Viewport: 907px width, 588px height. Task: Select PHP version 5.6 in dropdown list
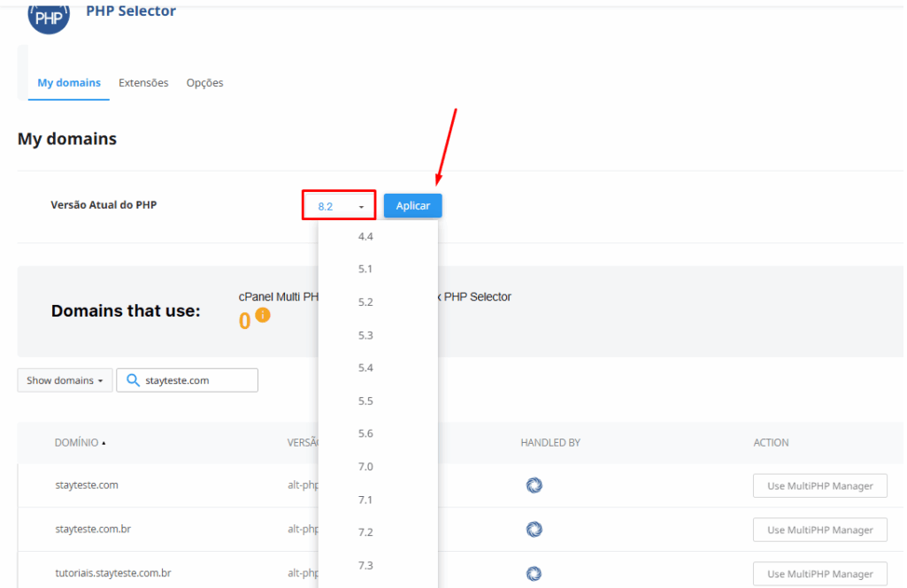(x=365, y=433)
